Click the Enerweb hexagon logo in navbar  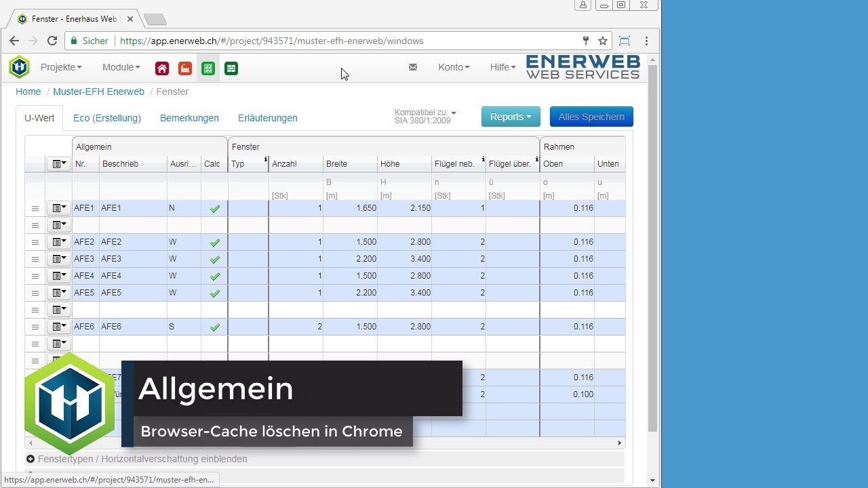click(x=19, y=67)
